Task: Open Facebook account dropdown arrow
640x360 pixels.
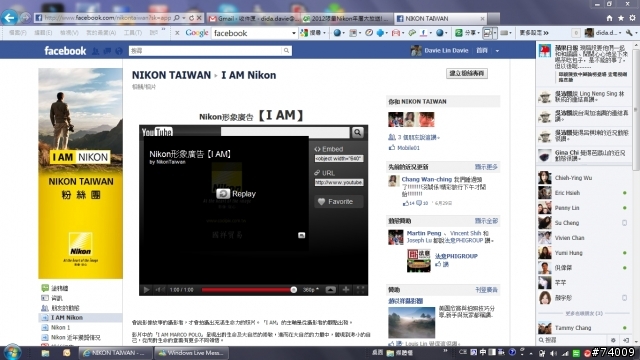Action: click(497, 51)
